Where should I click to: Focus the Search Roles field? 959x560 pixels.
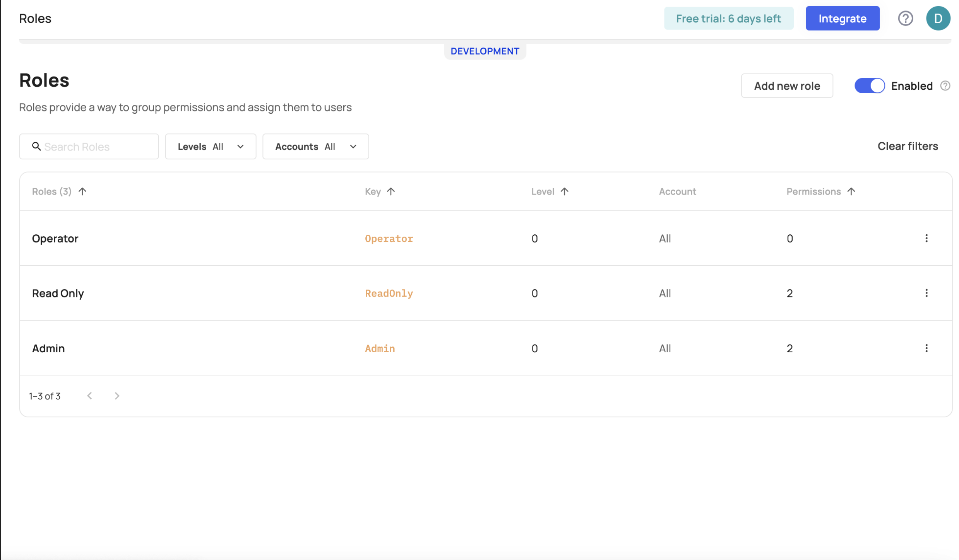click(95, 147)
